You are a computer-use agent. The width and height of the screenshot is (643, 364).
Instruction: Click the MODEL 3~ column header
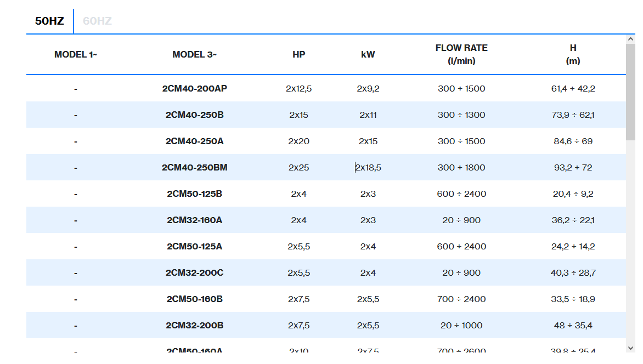pyautogui.click(x=194, y=54)
